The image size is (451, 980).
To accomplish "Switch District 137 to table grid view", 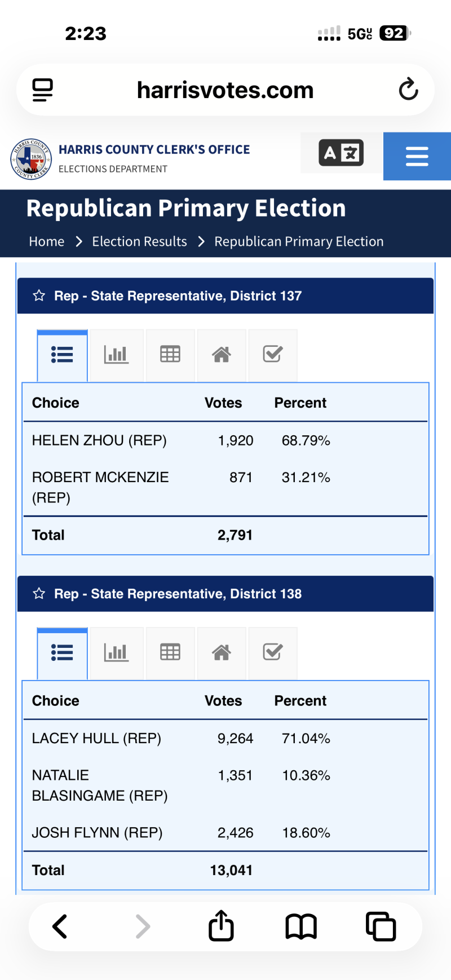I will [170, 355].
